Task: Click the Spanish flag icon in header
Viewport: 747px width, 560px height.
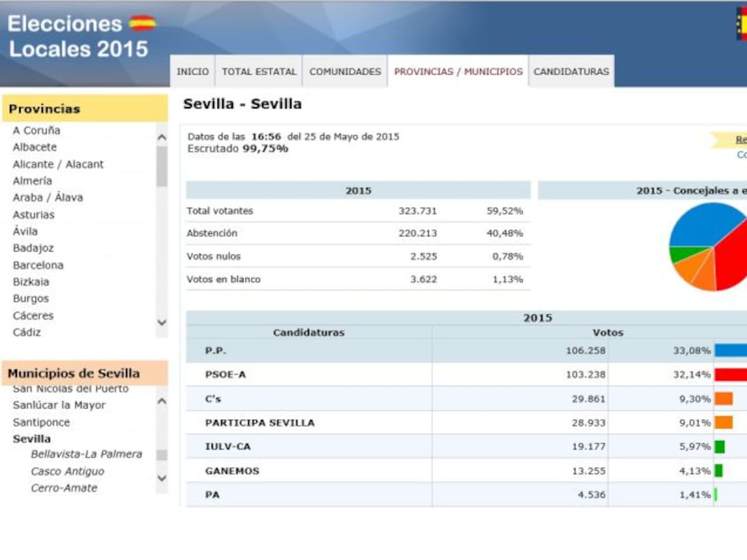Action: 142,23
